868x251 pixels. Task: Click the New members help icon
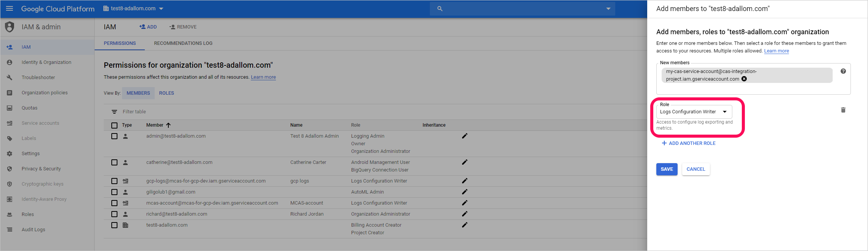click(x=843, y=71)
